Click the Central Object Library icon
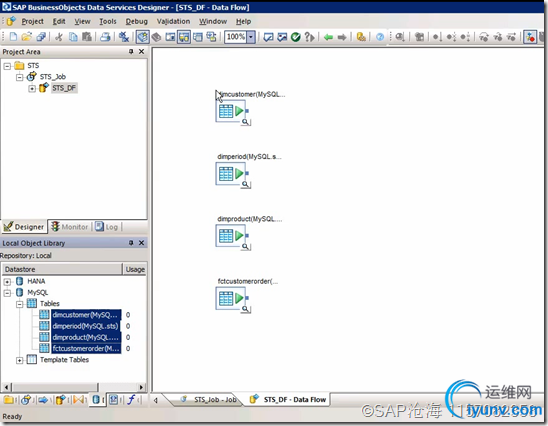Screen dimensions: 548x426 click(x=157, y=37)
